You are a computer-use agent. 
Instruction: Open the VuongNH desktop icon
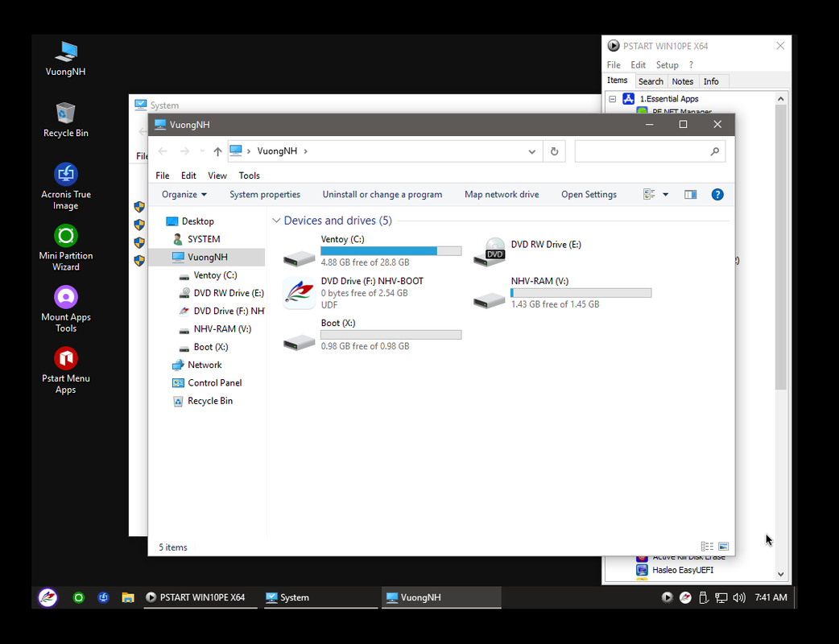(66, 59)
